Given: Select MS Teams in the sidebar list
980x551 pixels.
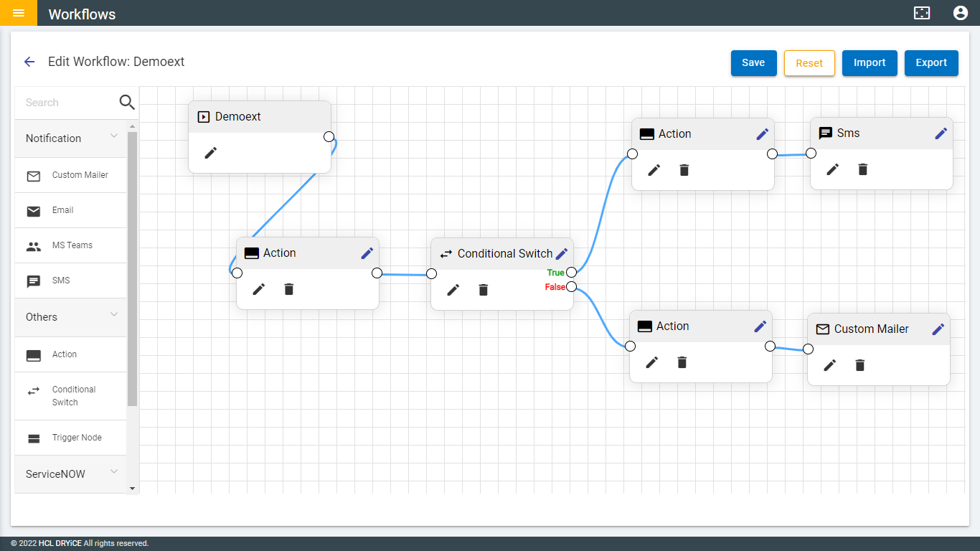Looking at the screenshot, I should coord(70,246).
